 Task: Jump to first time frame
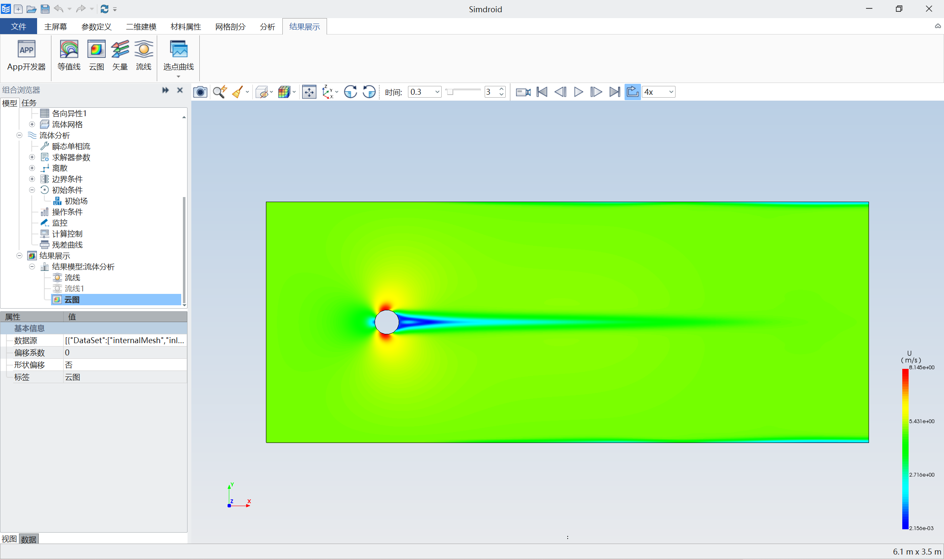pos(542,92)
